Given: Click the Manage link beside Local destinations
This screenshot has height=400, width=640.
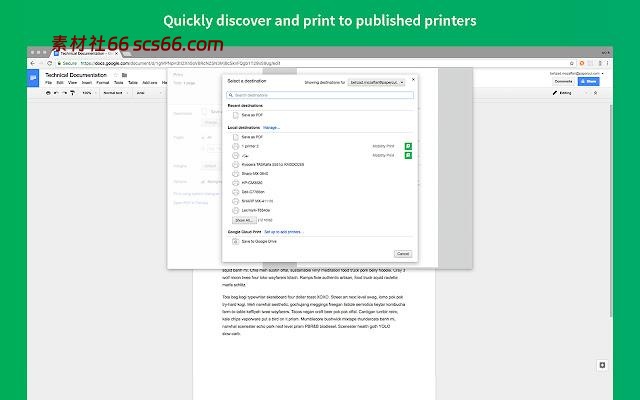Looking at the screenshot, I should click(x=271, y=127).
